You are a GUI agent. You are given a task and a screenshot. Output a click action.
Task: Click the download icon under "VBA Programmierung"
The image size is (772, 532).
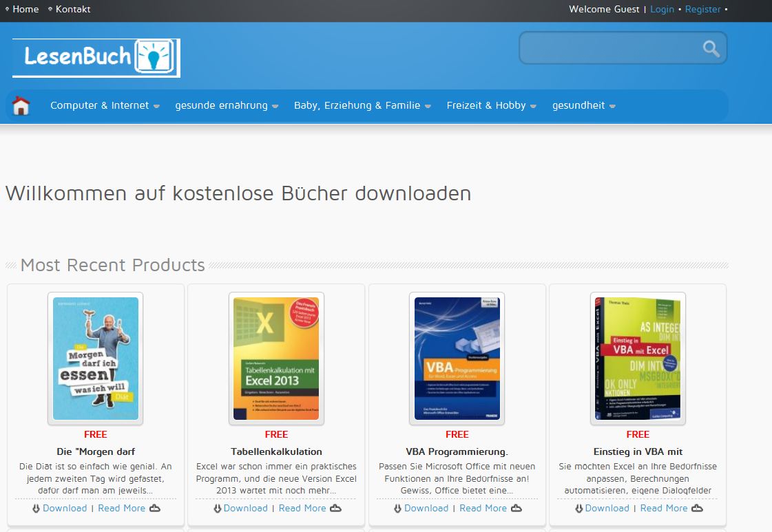pos(398,508)
